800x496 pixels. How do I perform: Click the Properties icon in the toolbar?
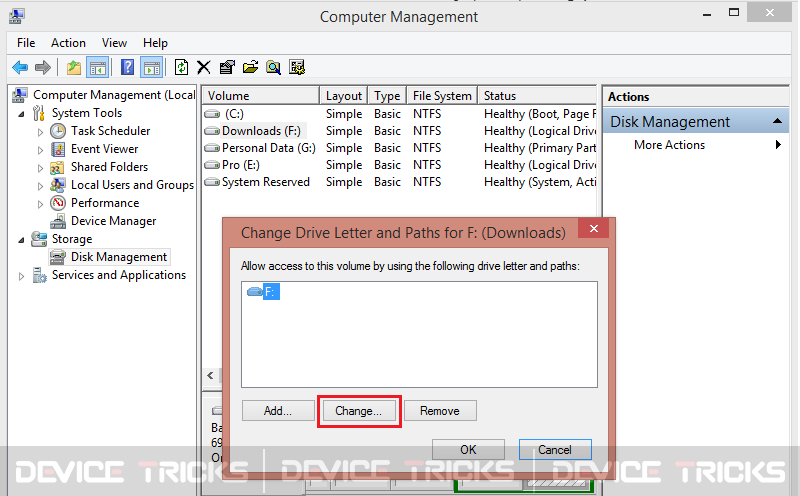pos(227,67)
